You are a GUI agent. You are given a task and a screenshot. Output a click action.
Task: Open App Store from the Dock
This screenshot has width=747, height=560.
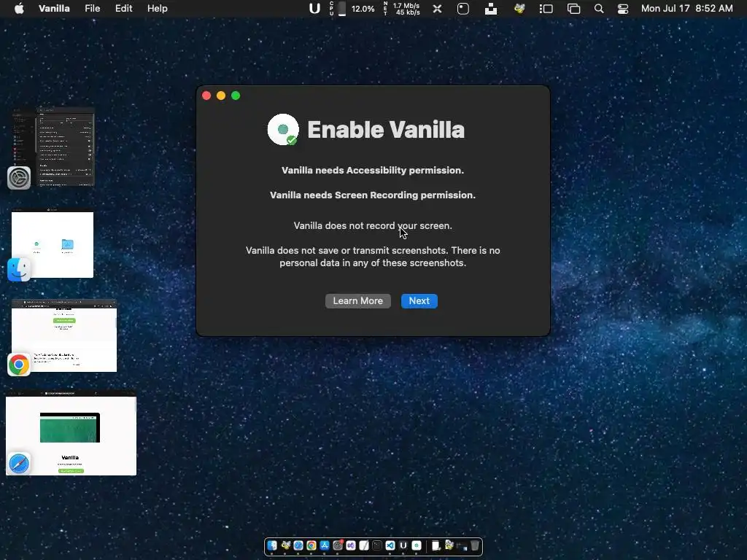pos(325,545)
